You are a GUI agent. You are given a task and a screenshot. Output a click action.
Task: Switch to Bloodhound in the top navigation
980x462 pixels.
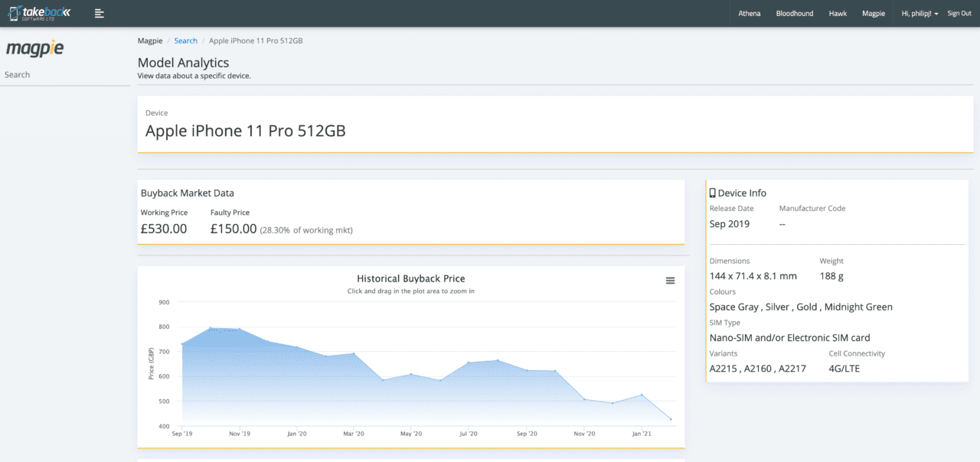tap(794, 13)
